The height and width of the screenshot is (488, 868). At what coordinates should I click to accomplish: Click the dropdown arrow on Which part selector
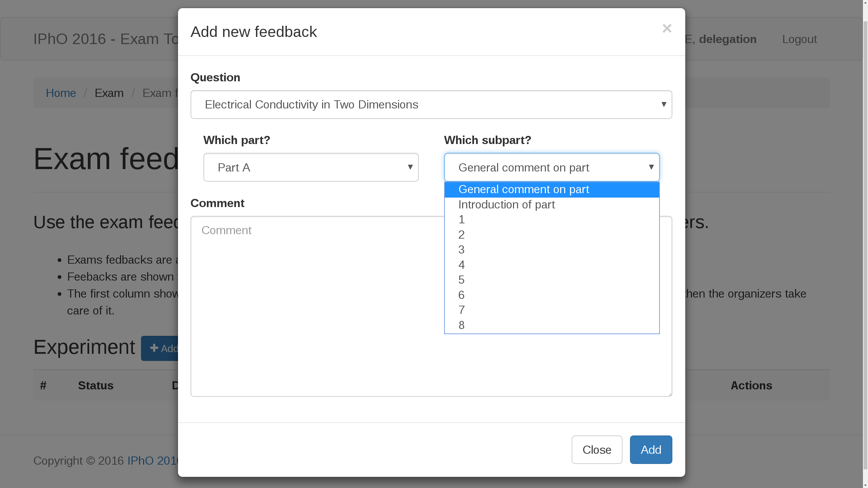pyautogui.click(x=410, y=167)
